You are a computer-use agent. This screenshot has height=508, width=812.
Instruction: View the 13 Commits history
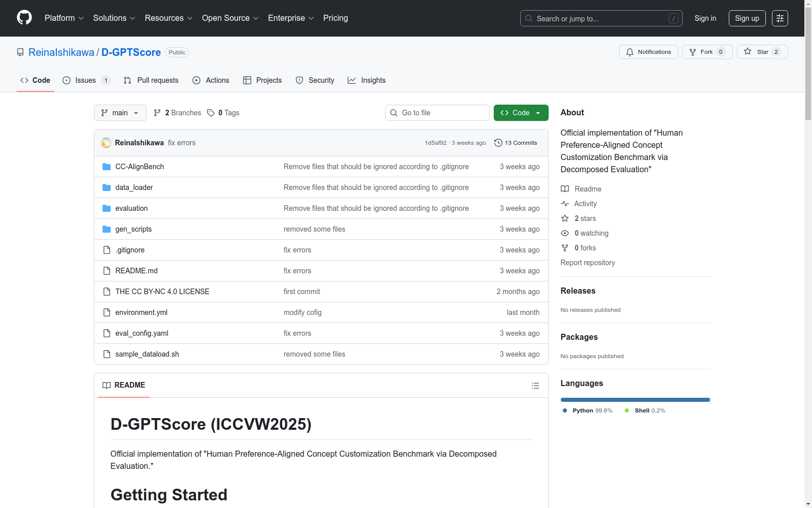[x=516, y=143]
